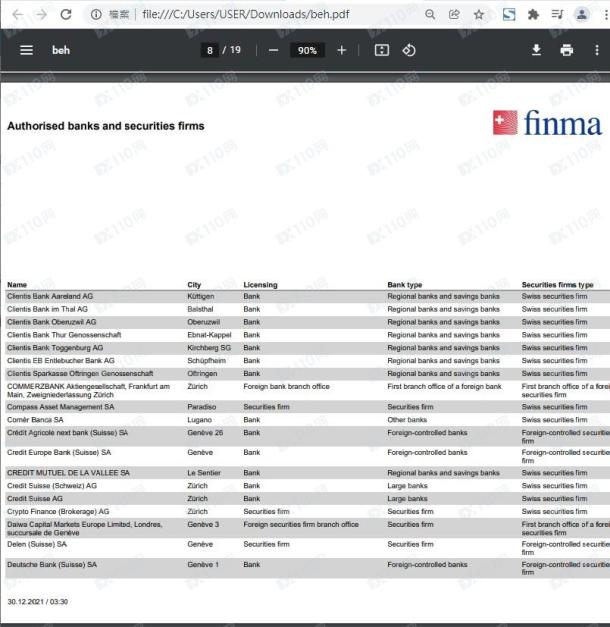
Task: Click the city Kirchberg SG
Action: [x=209, y=348]
